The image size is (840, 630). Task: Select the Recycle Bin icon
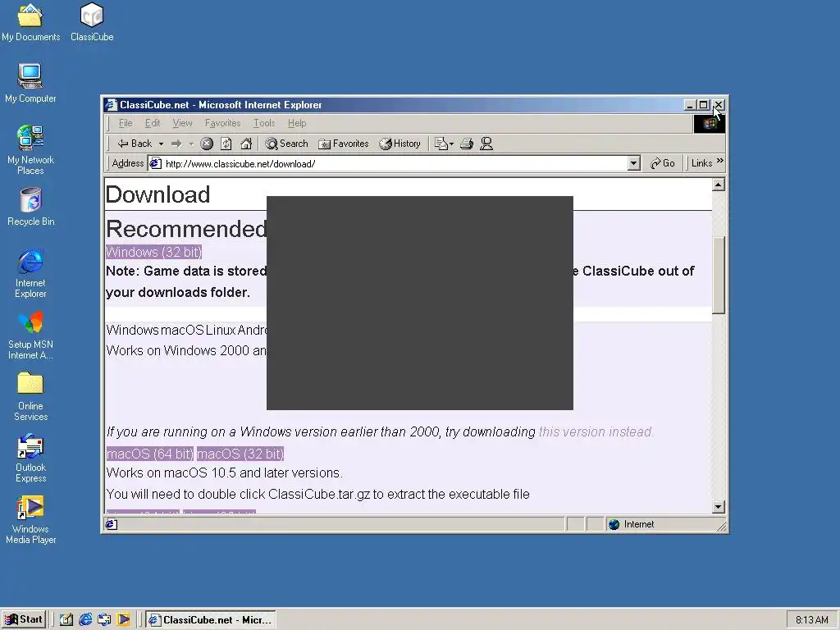point(30,207)
